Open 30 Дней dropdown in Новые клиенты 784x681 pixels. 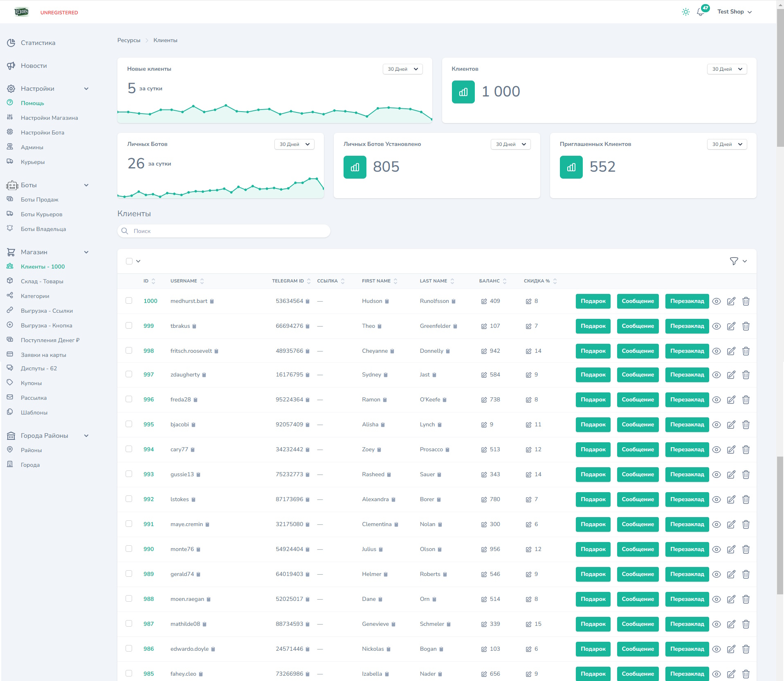(x=402, y=69)
